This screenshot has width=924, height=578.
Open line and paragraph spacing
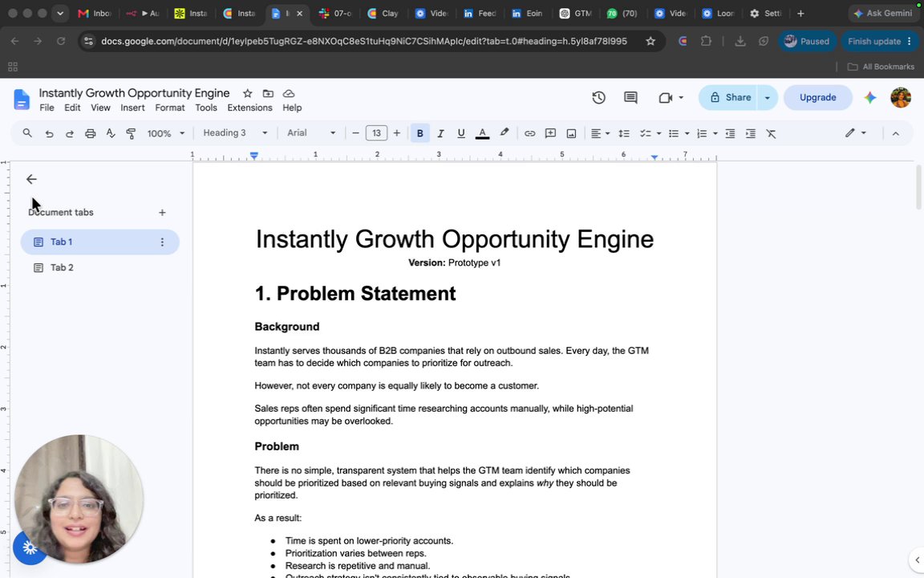[623, 133]
